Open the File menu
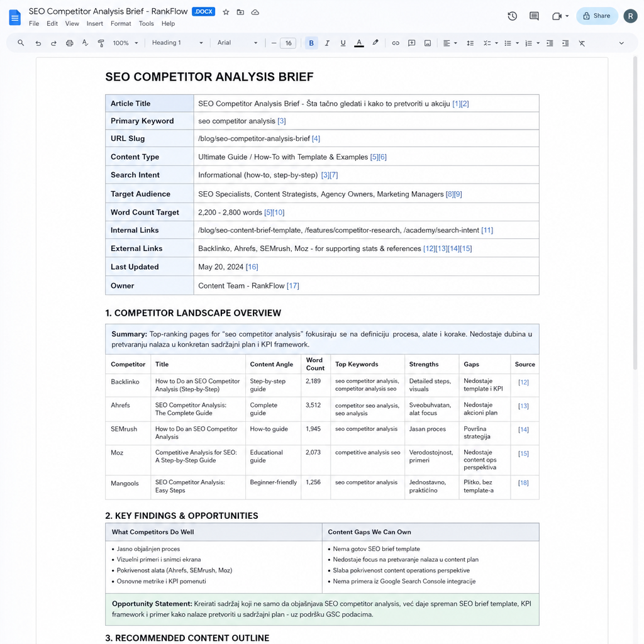This screenshot has width=644, height=644. [34, 23]
